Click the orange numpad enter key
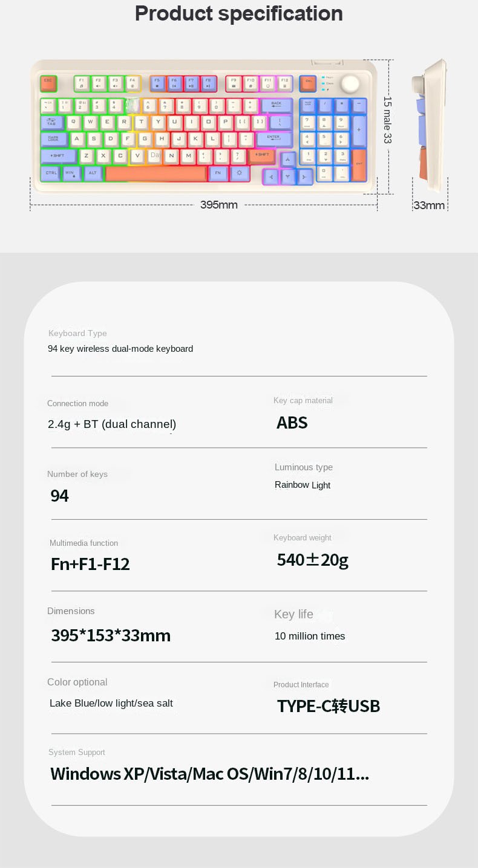Viewport: 478px width, 868px height. (359, 164)
